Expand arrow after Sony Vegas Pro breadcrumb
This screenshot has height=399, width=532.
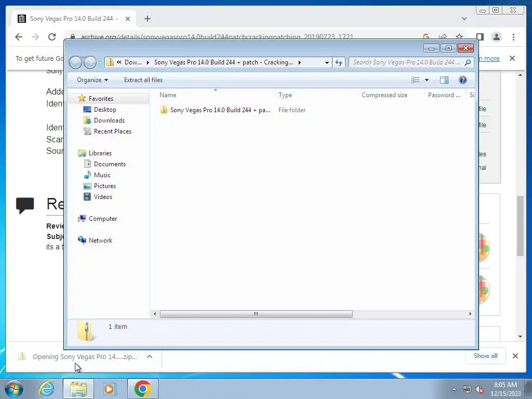click(x=299, y=62)
